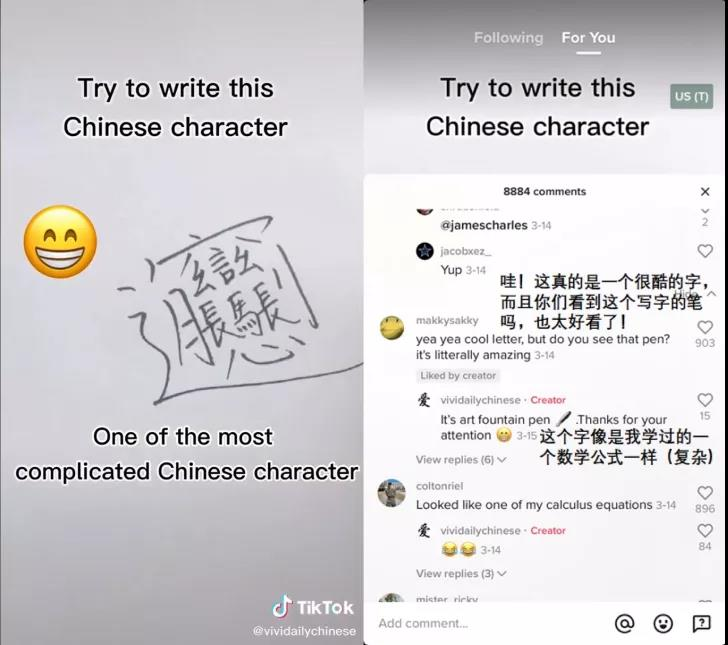The height and width of the screenshot is (645, 728).
Task: Expand View replies (6)
Action: click(x=461, y=460)
